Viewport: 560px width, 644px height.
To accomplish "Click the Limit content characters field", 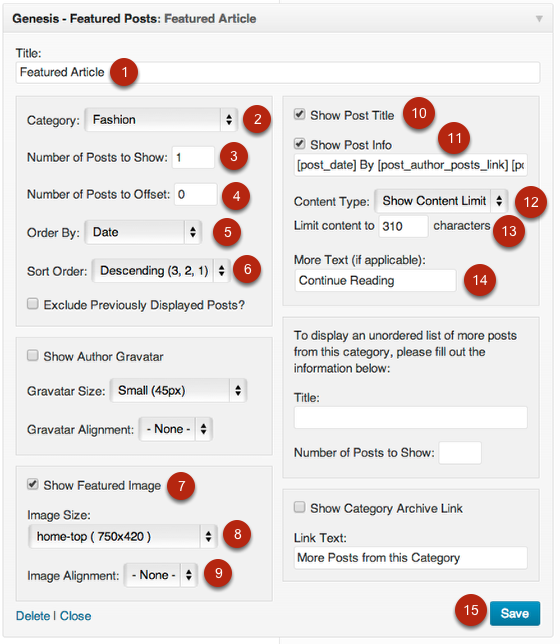I will tap(403, 226).
